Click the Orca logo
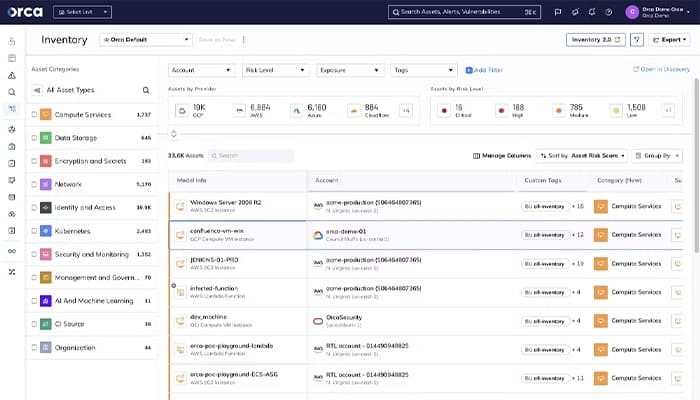The height and width of the screenshot is (400, 700). point(25,12)
